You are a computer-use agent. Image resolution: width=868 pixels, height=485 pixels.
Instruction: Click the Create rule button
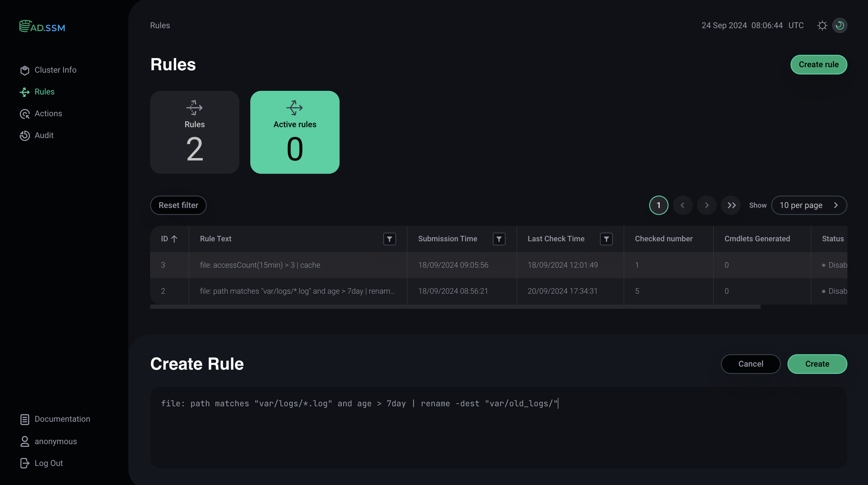point(818,65)
